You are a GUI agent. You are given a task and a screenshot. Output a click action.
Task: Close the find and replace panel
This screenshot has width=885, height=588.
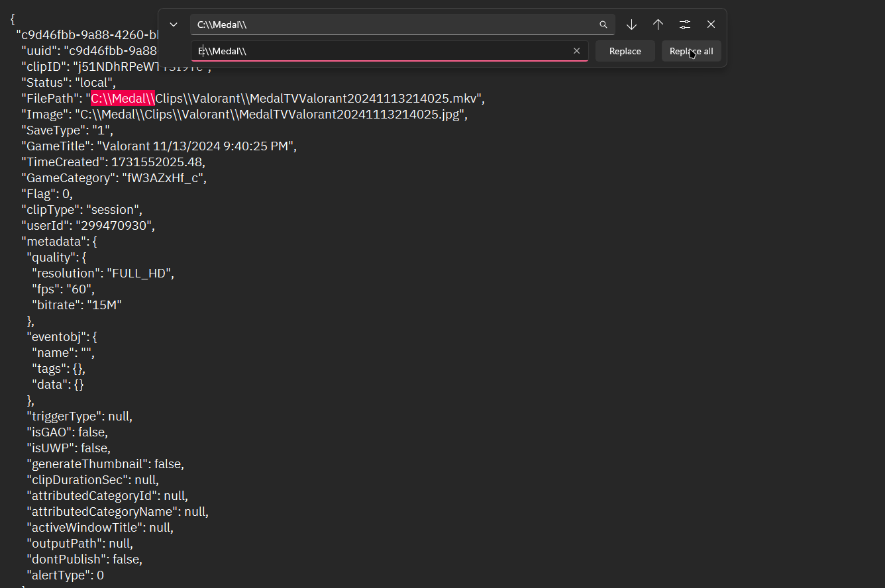tap(711, 24)
